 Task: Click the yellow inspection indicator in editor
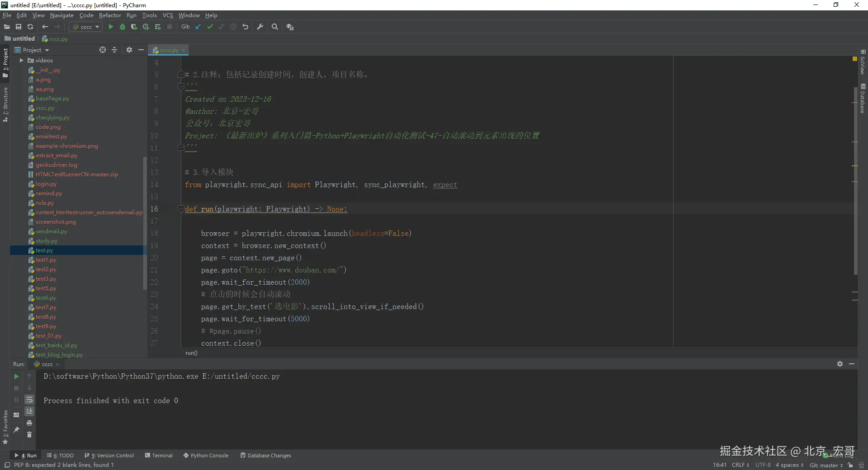click(854, 59)
